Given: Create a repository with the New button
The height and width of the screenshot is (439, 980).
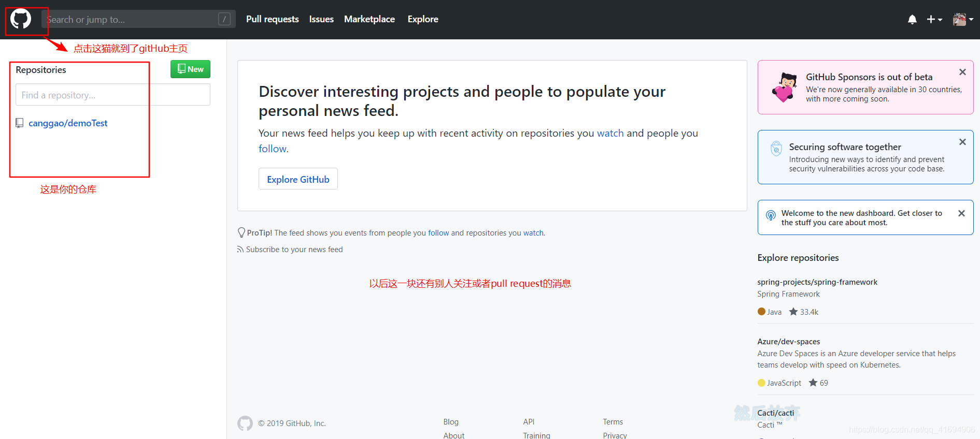Looking at the screenshot, I should tap(190, 69).
